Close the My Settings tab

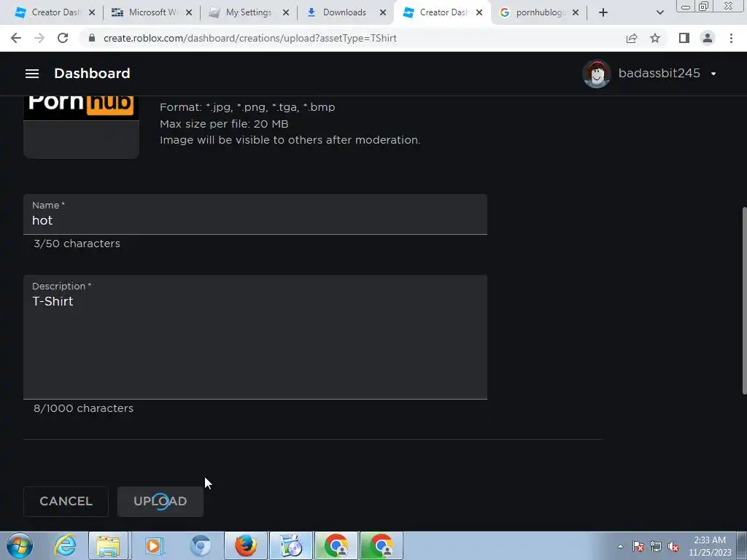(x=286, y=12)
